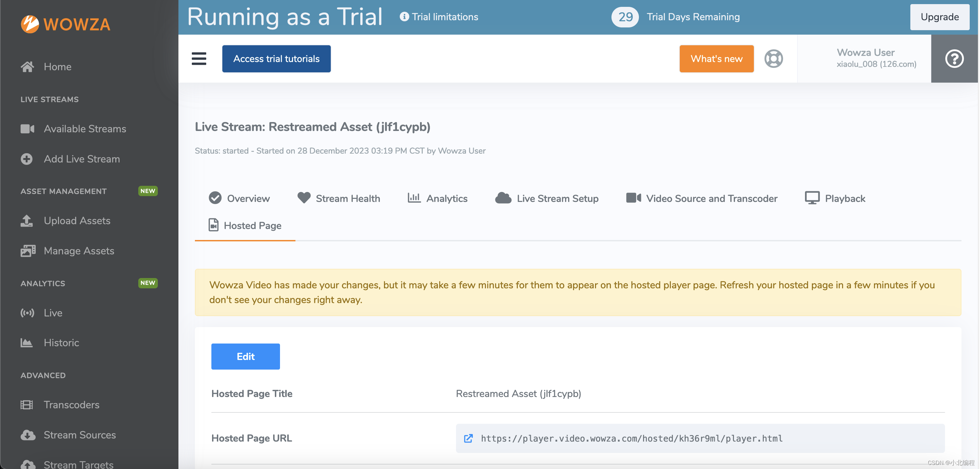Click the Historic chart icon
This screenshot has width=980, height=469.
tap(27, 343)
